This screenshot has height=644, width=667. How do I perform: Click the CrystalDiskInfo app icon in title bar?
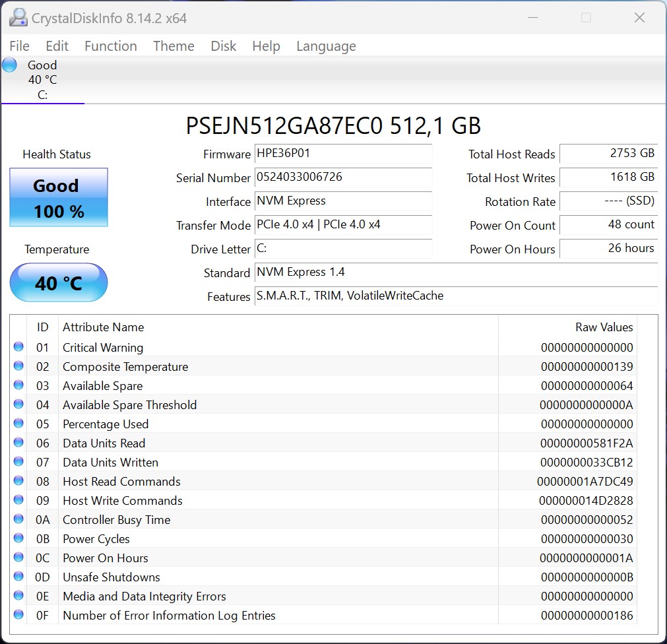pos(18,18)
